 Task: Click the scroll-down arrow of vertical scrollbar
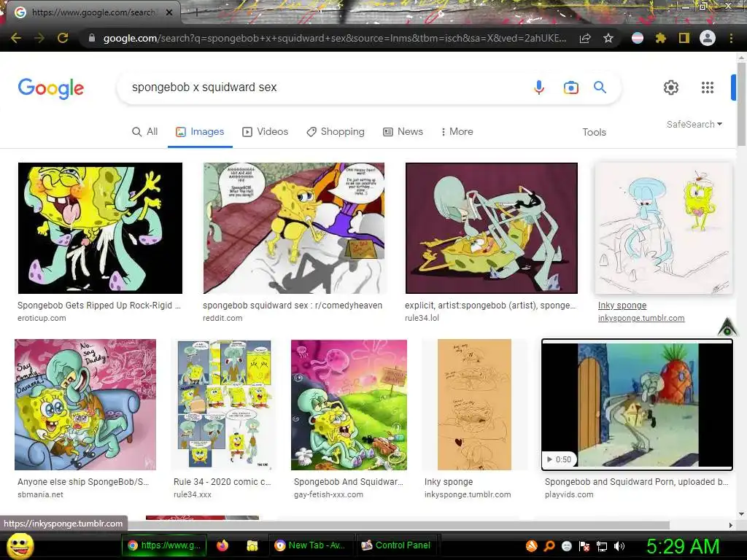coord(741,514)
